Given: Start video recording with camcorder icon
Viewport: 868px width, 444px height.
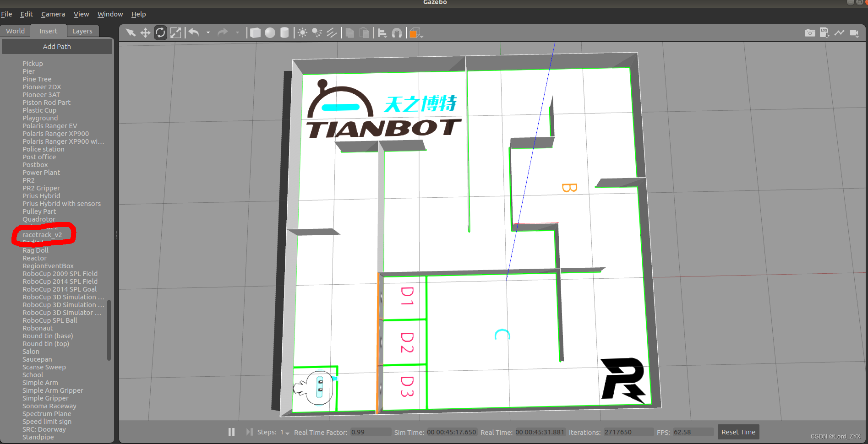Looking at the screenshot, I should pos(854,32).
